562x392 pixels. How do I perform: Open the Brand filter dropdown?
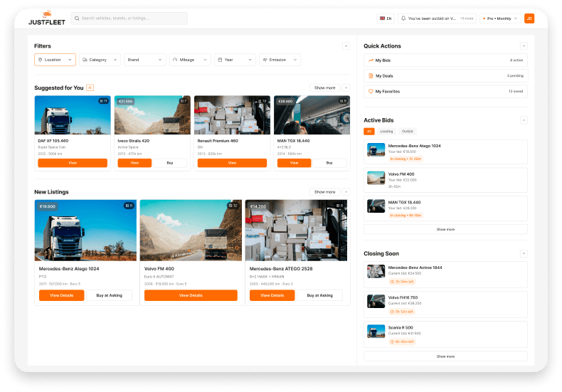145,60
